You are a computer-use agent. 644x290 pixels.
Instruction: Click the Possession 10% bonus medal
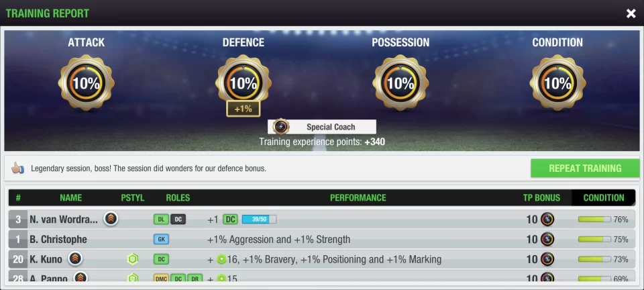click(x=400, y=83)
